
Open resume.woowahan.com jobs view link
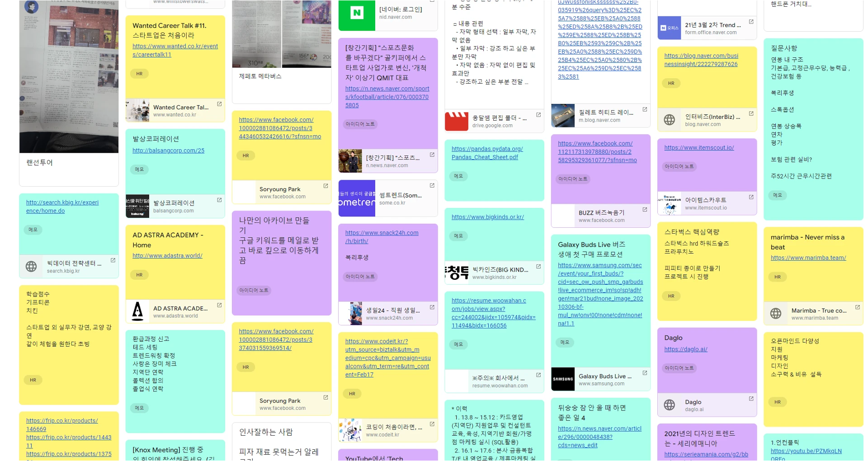[494, 313]
